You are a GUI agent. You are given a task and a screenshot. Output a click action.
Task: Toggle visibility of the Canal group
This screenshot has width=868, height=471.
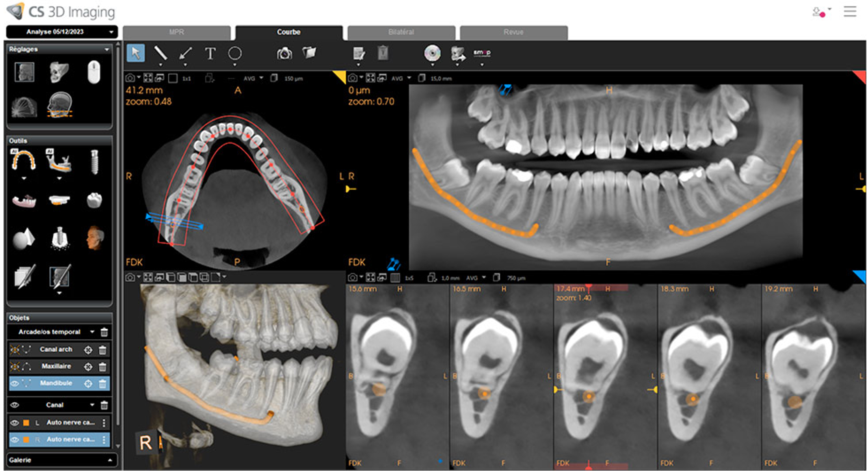[x=15, y=405]
